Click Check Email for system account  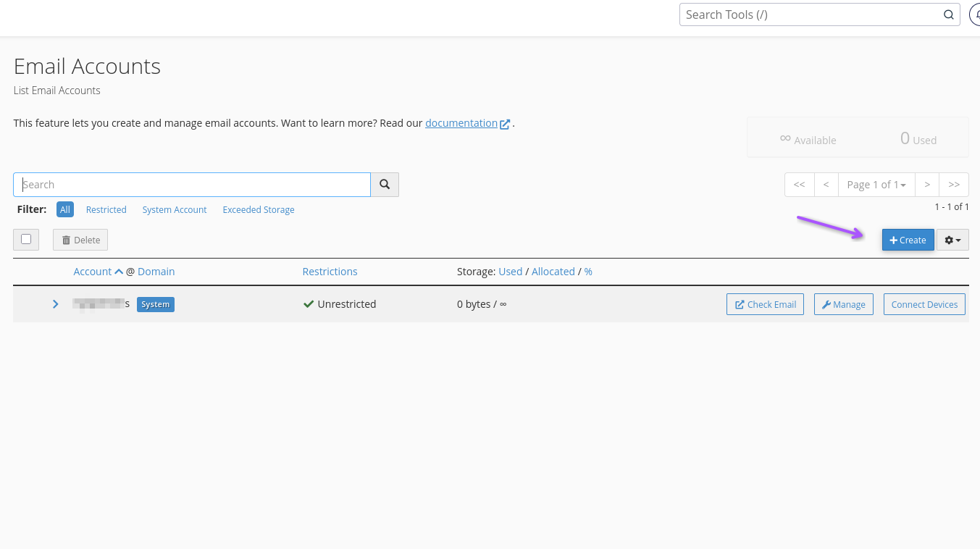(765, 304)
